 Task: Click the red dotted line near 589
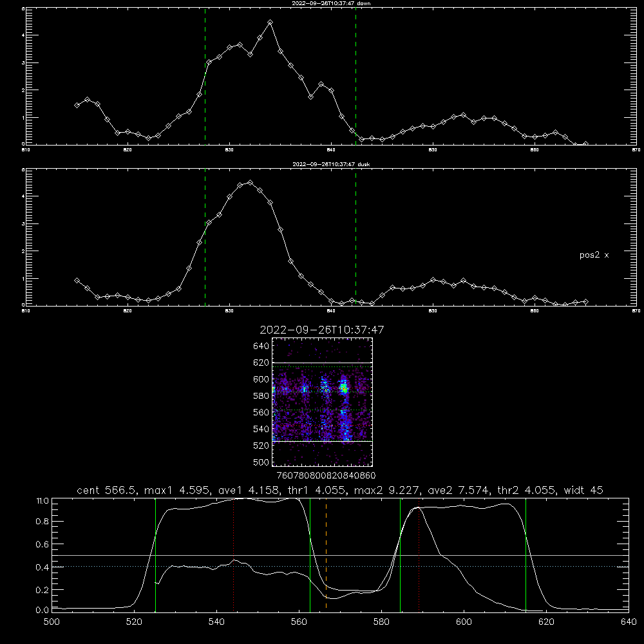[x=419, y=554]
